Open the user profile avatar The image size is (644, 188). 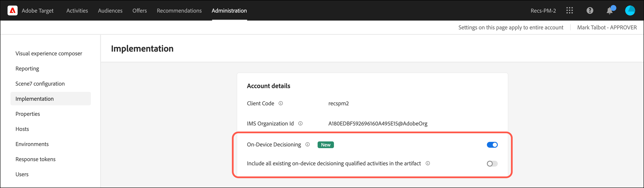pos(630,10)
